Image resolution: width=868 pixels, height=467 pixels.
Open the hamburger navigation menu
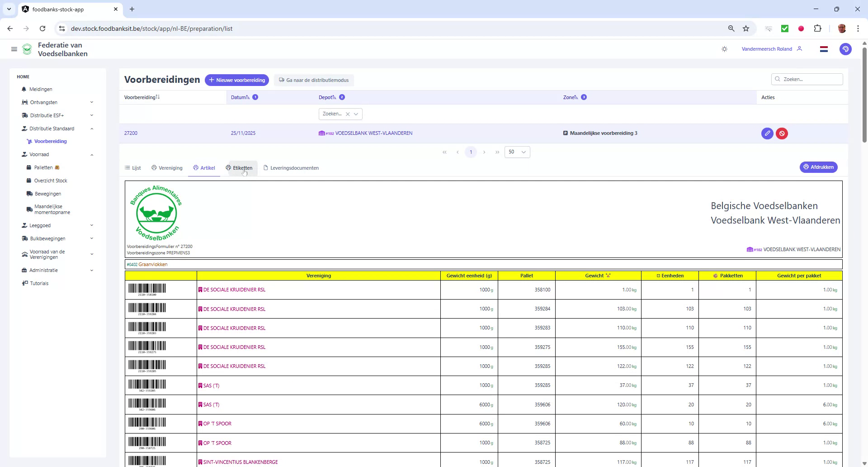pyautogui.click(x=14, y=49)
